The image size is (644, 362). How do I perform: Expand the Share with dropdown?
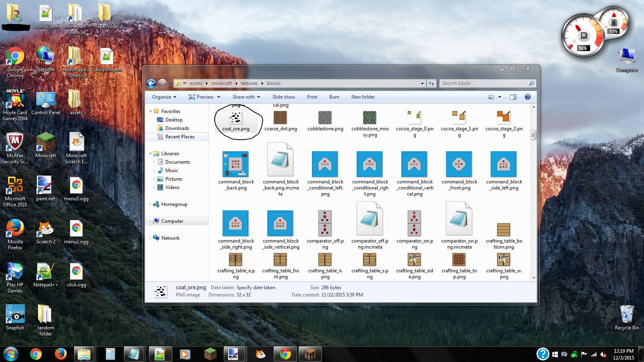click(x=246, y=97)
